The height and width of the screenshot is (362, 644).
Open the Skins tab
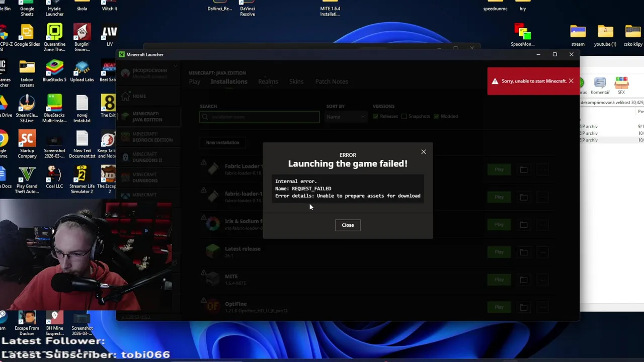296,81
